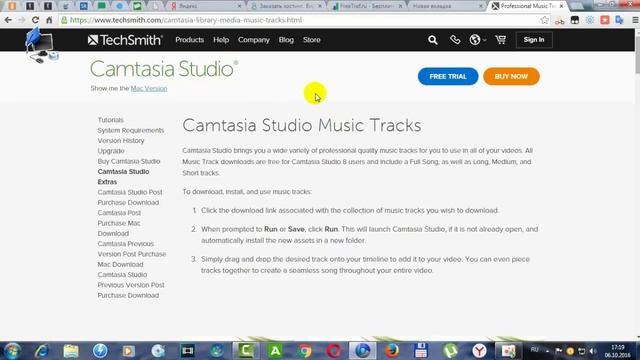This screenshot has height=360, width=640.
Task: Open the Products menu
Action: coord(189,40)
